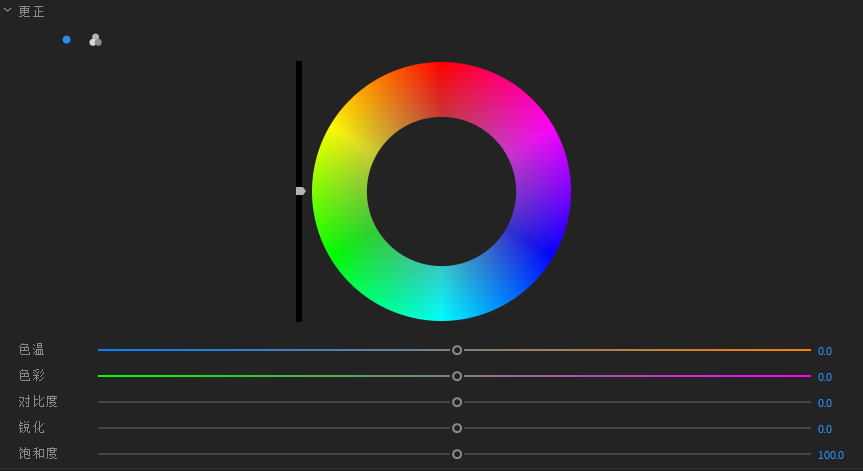Viewport: 863px width, 471px height.
Task: Select pure green on the color wheel
Action: [x=352, y=243]
